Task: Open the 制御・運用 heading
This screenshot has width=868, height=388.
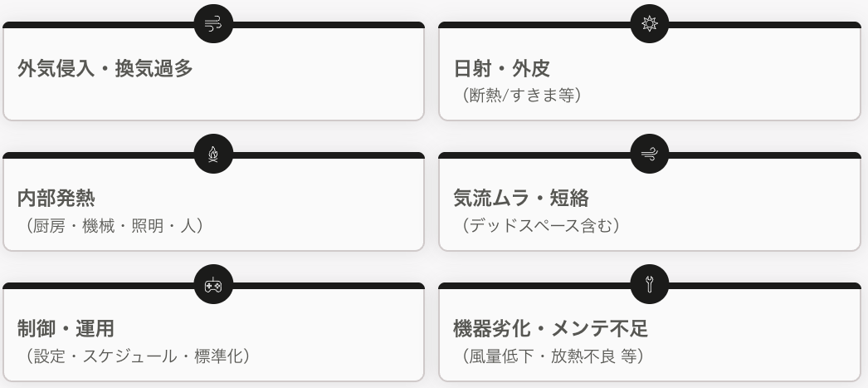Action: pos(66,329)
